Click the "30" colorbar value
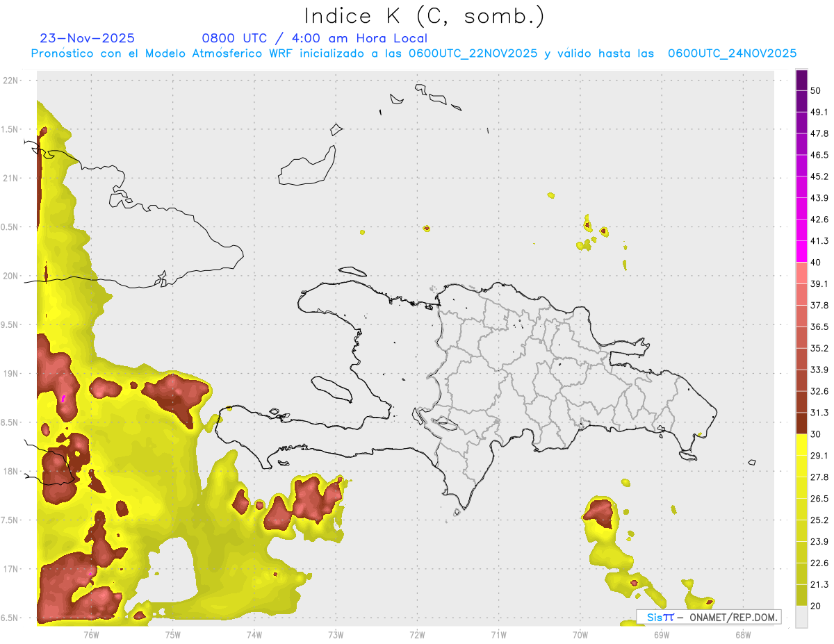 coord(817,434)
